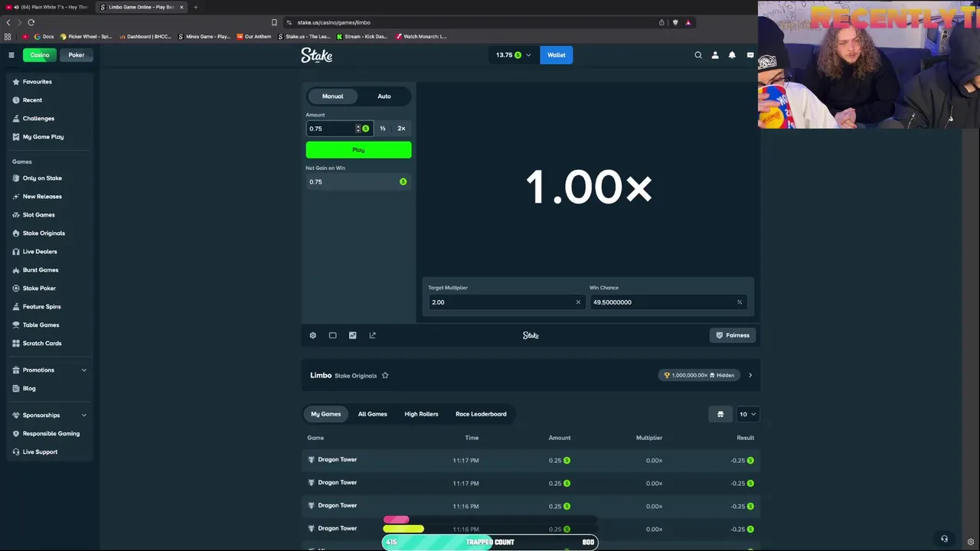Open the hamburger sidebar menu
The height and width of the screenshot is (551, 980).
point(11,55)
